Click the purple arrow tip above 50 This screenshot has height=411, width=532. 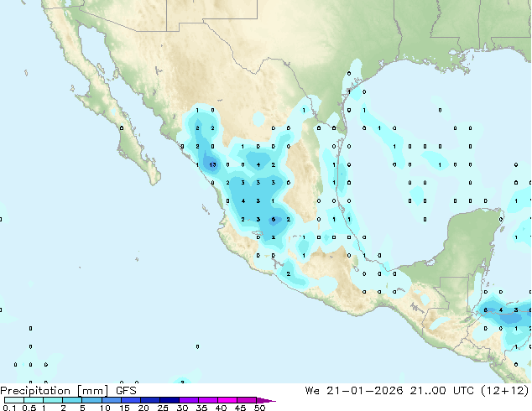266,400
